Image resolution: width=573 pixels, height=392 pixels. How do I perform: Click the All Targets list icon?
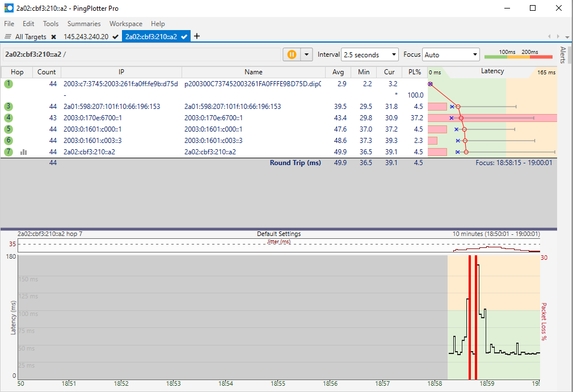pyautogui.click(x=8, y=36)
